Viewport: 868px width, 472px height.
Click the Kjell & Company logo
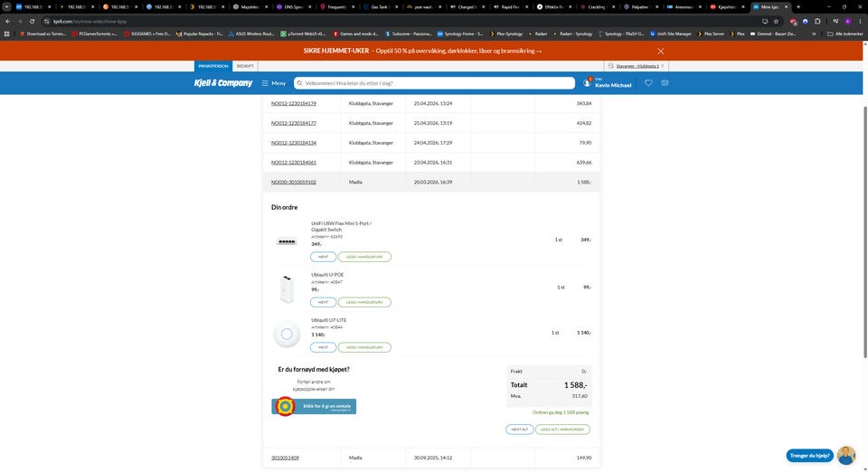223,83
